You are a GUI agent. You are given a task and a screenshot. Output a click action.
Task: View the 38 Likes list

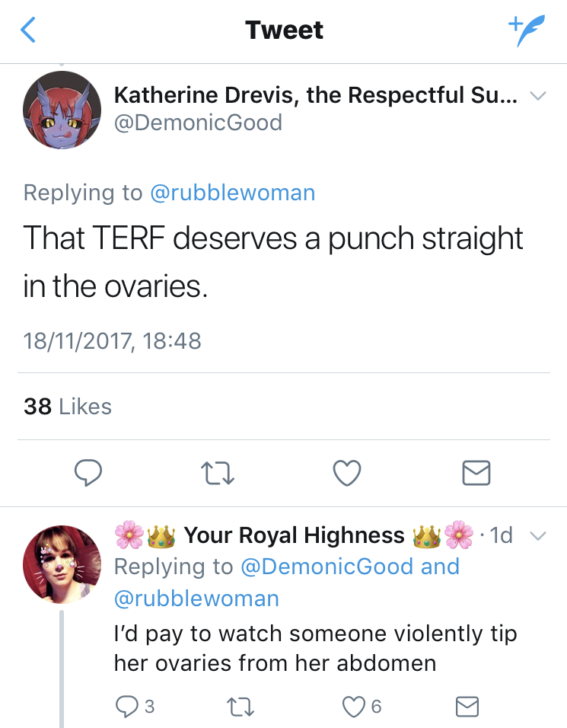tap(68, 407)
